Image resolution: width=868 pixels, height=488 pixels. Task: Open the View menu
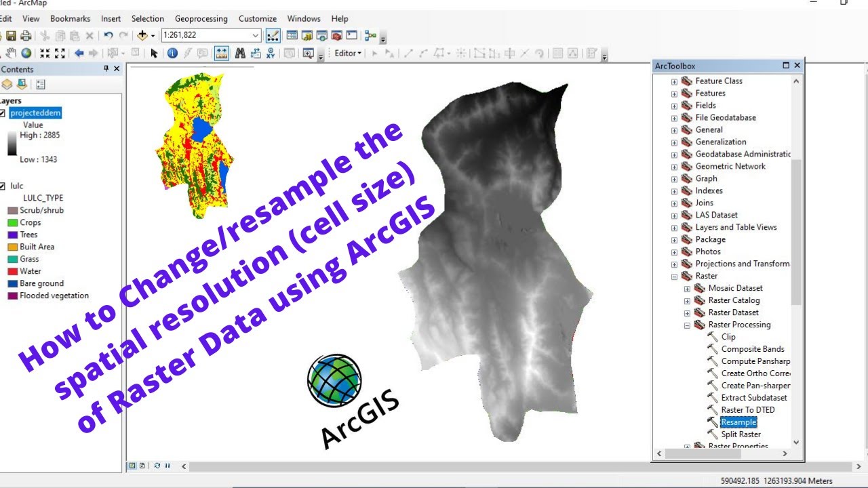click(31, 18)
